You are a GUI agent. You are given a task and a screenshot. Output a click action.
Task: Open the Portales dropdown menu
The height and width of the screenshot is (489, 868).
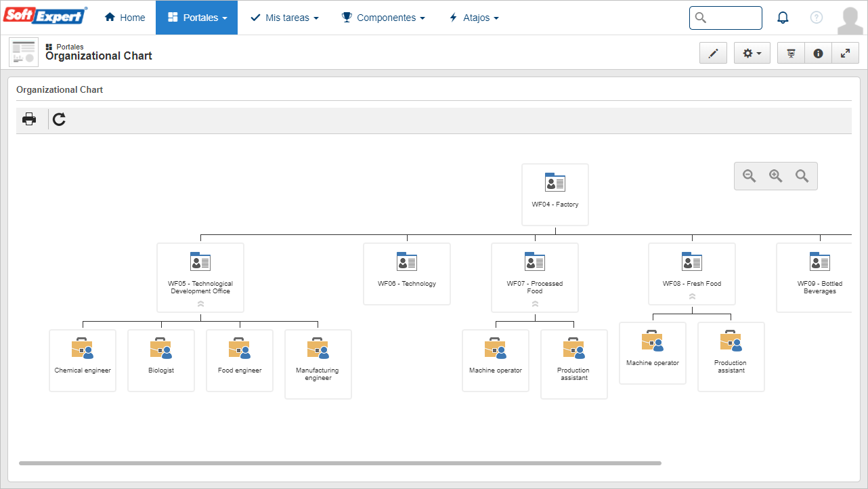point(196,18)
